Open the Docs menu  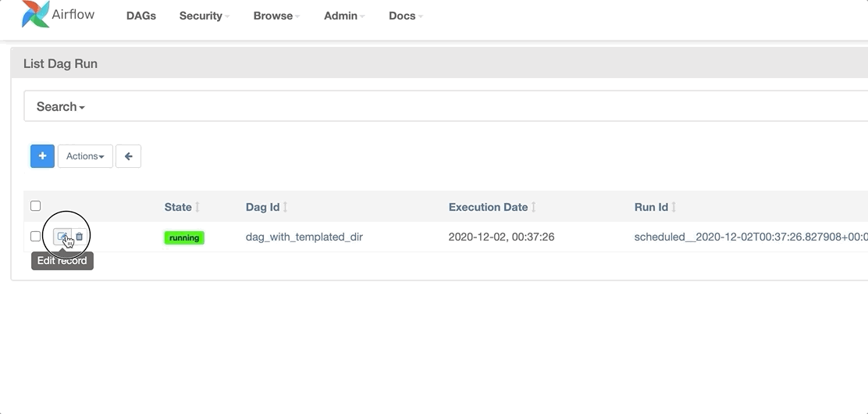point(406,16)
